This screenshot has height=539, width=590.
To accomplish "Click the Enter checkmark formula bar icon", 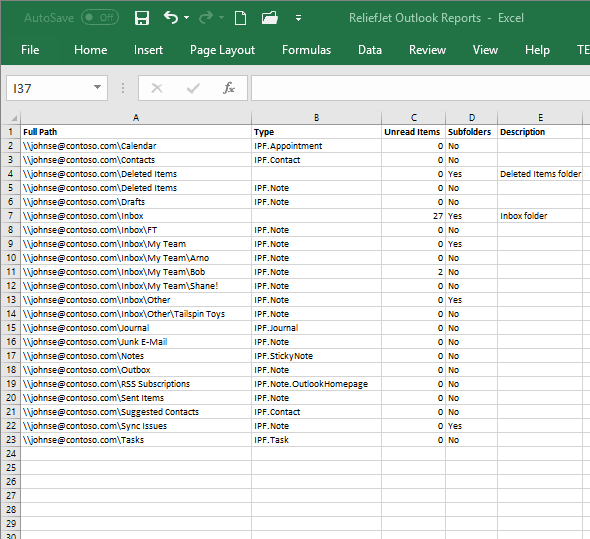I will 193,88.
